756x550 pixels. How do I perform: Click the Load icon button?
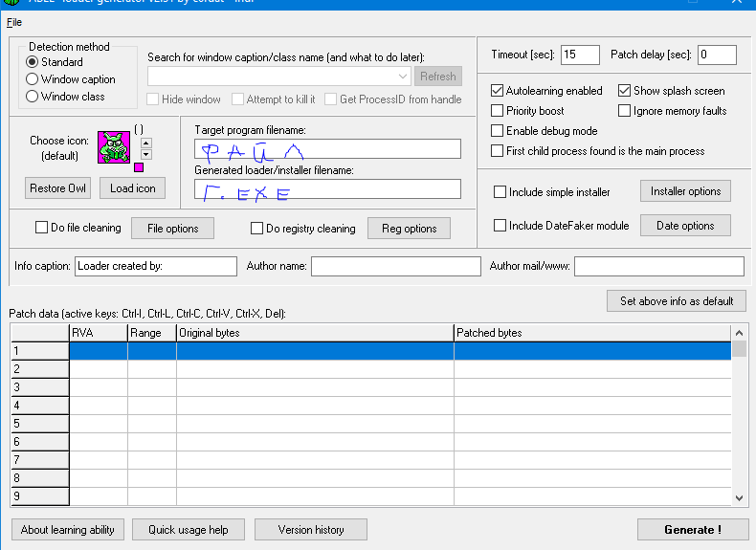point(132,188)
